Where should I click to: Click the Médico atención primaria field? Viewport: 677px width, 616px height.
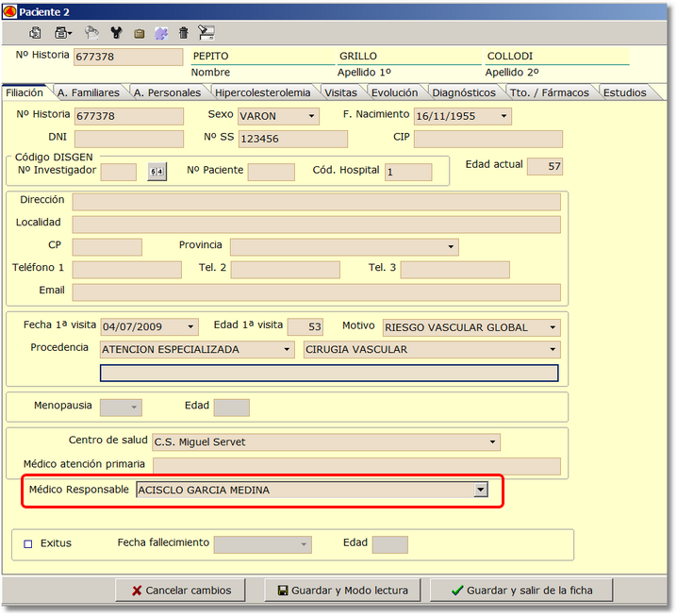[356, 467]
